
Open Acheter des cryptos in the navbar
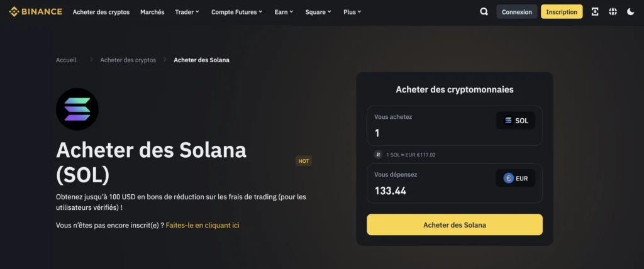point(101,12)
